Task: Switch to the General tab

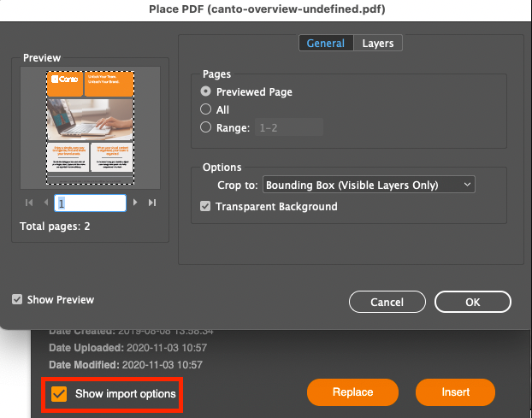Action: pos(325,43)
